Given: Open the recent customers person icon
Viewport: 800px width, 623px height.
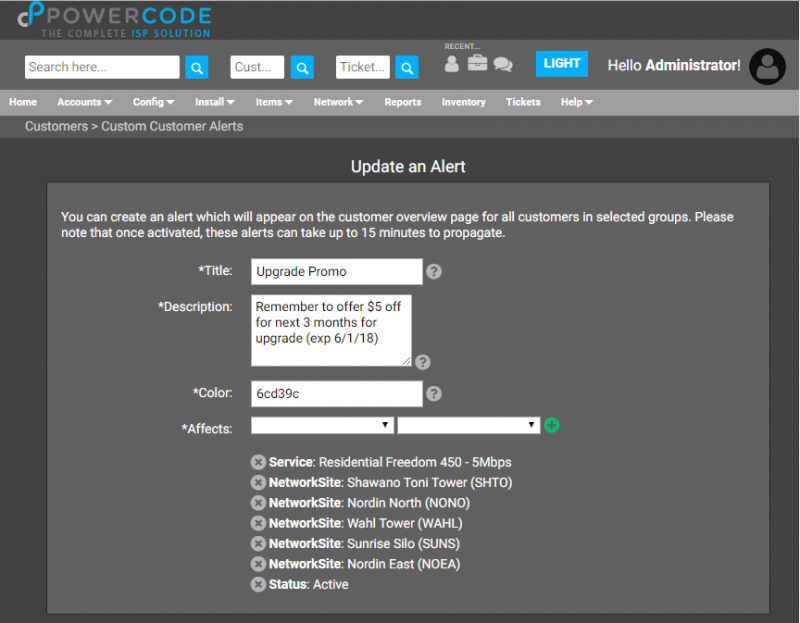Looking at the screenshot, I should tap(451, 64).
